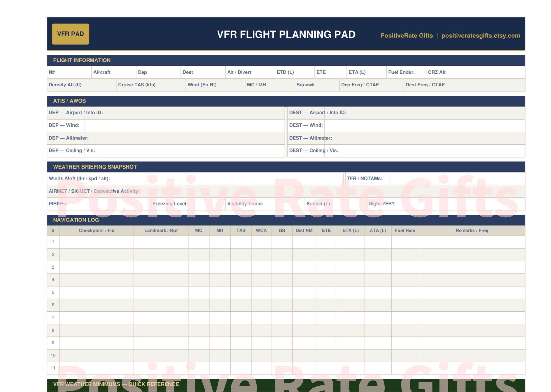Click the Night VFR? field
The width and height of the screenshot is (551, 392).
pyautogui.click(x=446, y=204)
